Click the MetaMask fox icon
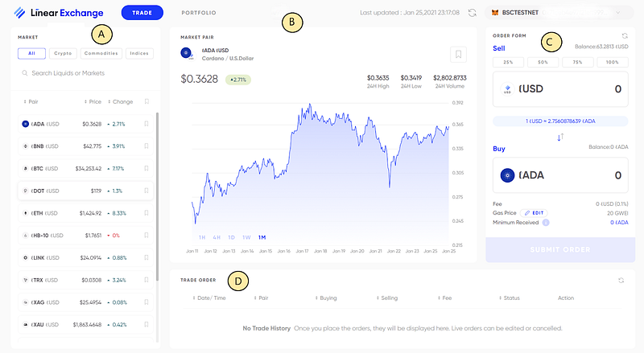Image resolution: width=644 pixels, height=353 pixels. click(x=495, y=13)
